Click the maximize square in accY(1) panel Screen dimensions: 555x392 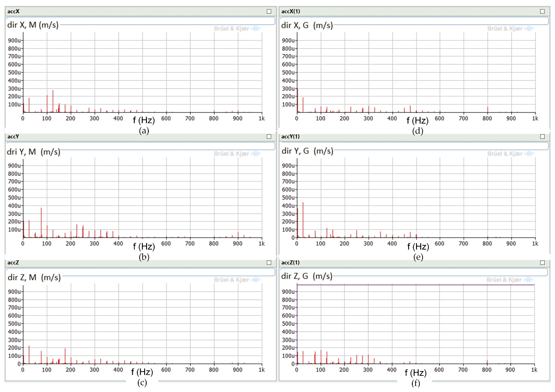click(542, 137)
